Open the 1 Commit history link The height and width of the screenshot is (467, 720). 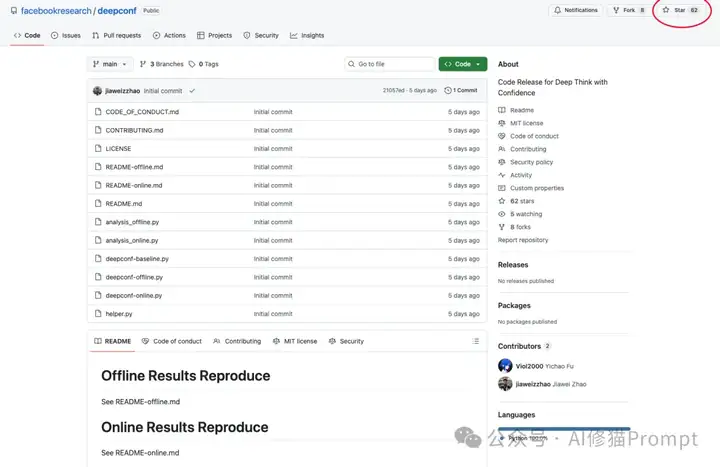[x=461, y=90]
